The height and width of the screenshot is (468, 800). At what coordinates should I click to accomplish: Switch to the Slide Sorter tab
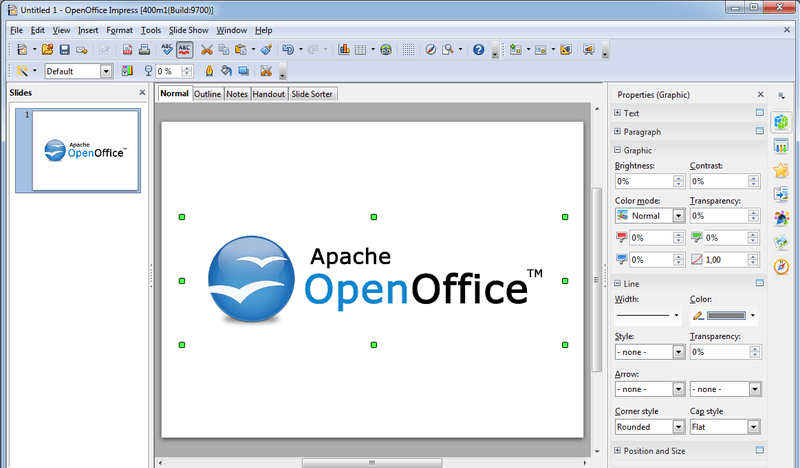click(x=312, y=94)
